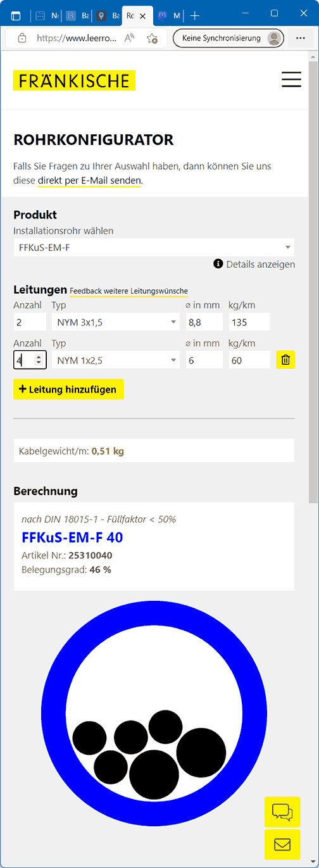Open Feedback weitere Leitungswünsche link
The image size is (319, 868).
coord(128,291)
